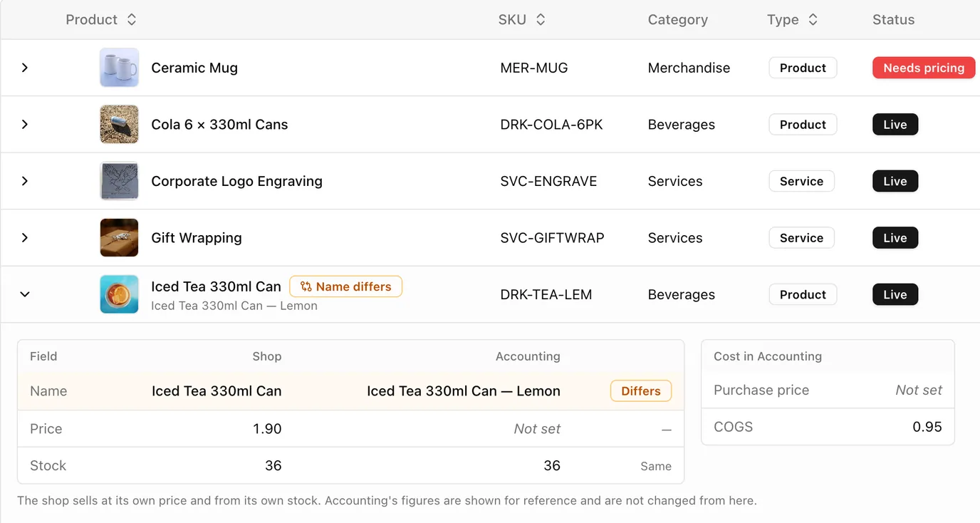This screenshot has width=980, height=523.
Task: Click Service type badge for Gift Wrapping
Action: point(801,238)
